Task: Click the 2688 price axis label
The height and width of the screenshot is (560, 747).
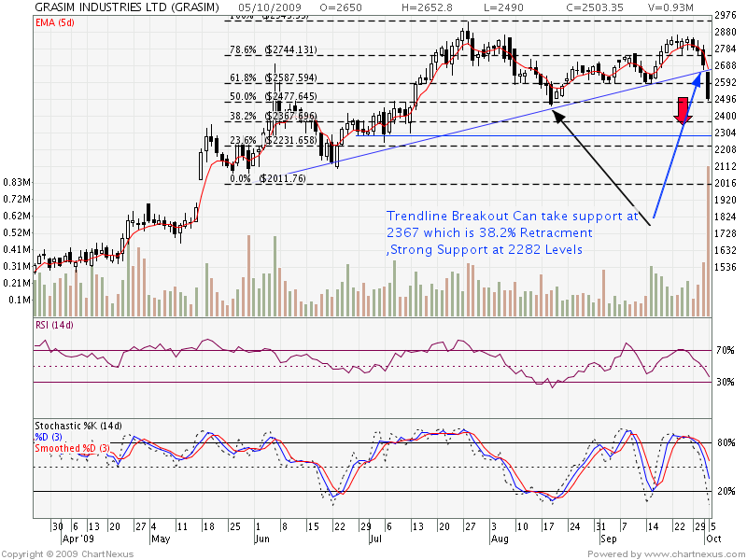Action: click(x=726, y=65)
